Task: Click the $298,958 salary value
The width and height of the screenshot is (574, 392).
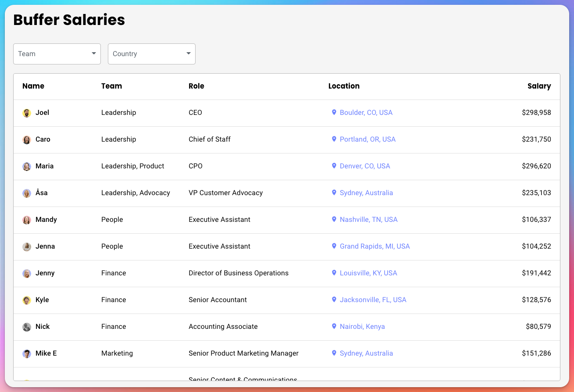Action: click(x=536, y=113)
